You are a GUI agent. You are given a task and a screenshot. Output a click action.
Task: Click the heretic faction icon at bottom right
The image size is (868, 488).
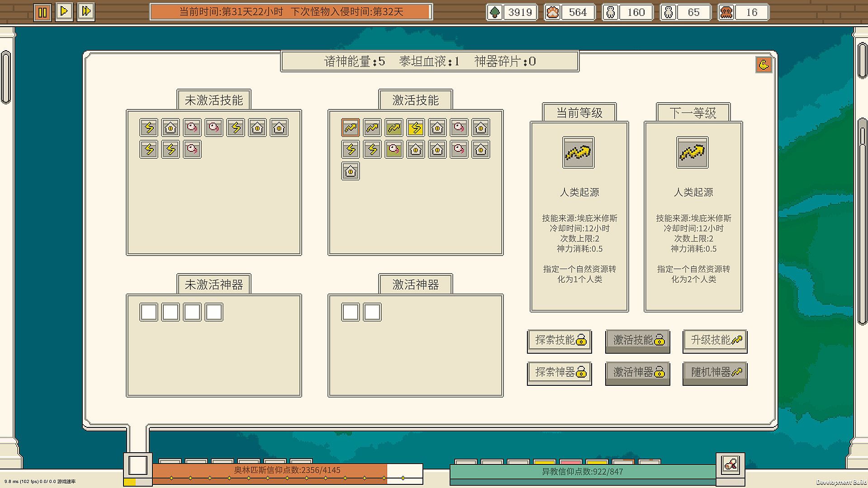click(x=730, y=464)
